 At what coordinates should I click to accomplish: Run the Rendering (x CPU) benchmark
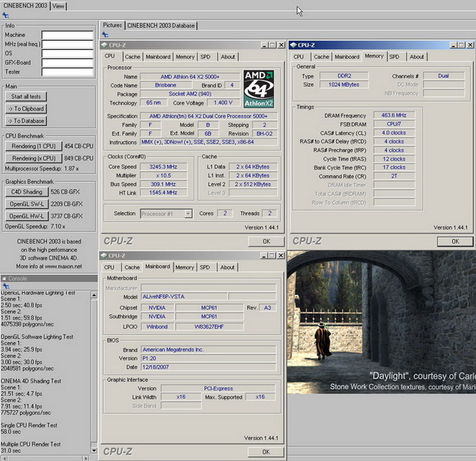33,157
